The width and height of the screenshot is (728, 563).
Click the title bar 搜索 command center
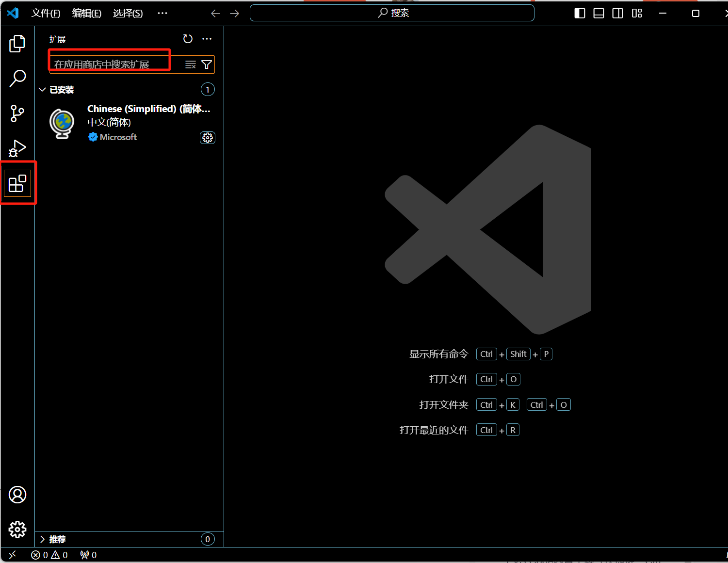(x=392, y=13)
